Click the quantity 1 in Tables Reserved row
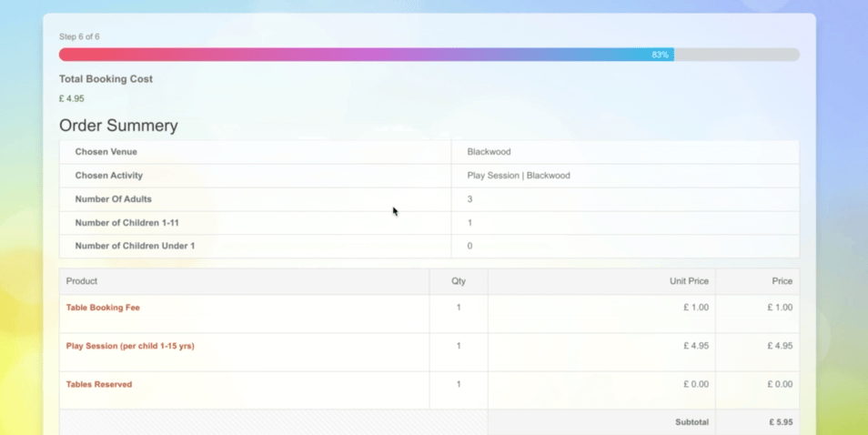This screenshot has height=435, width=868. [459, 384]
